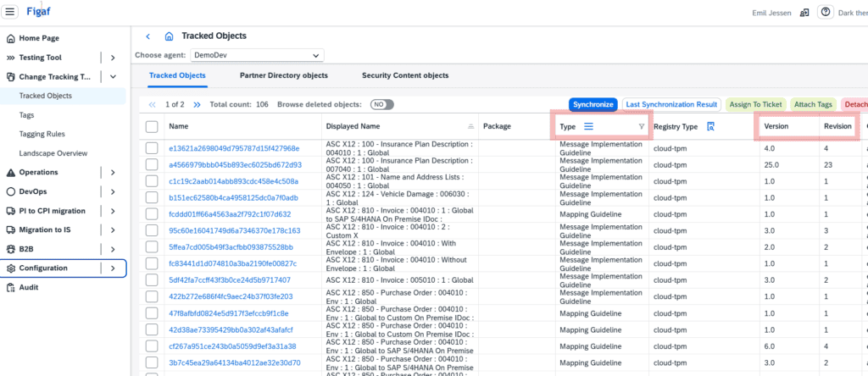Click the Change Tracking Tool icon in sidebar
This screenshot has height=376, width=868.
pyautogui.click(x=10, y=77)
